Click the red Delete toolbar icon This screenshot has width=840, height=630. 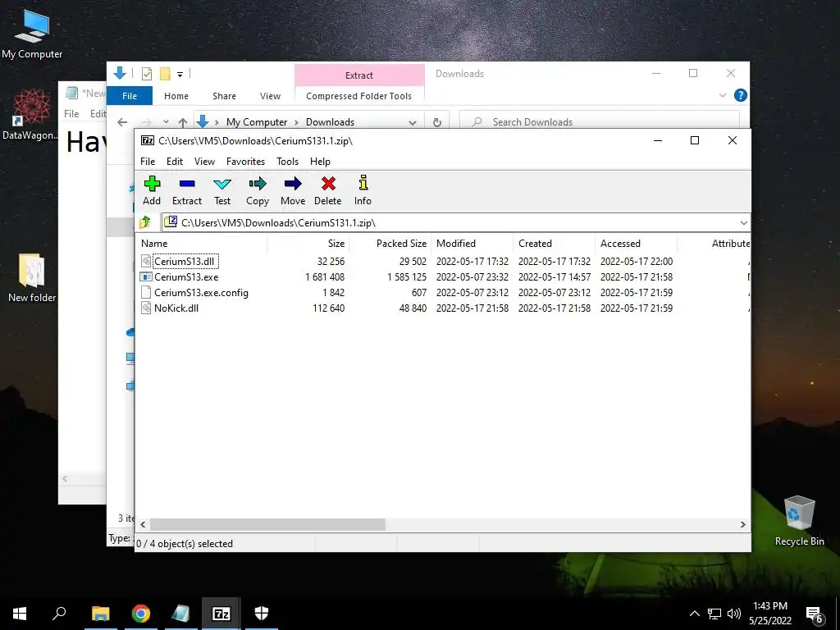pos(328,190)
